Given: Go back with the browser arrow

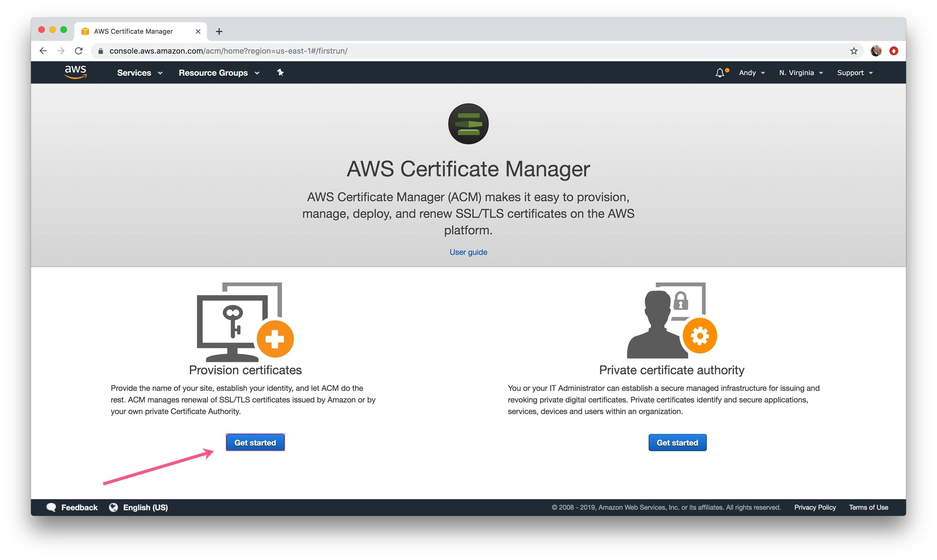Looking at the screenshot, I should 43,51.
